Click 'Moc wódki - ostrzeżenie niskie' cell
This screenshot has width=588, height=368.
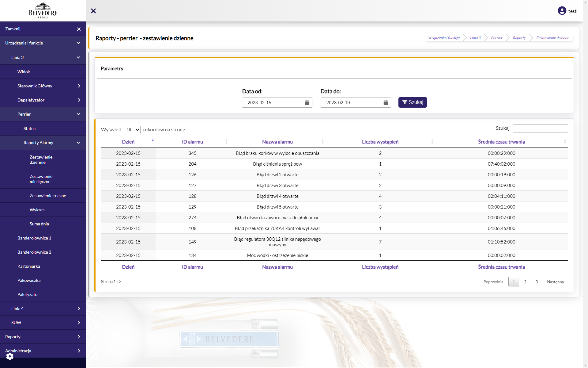click(277, 255)
